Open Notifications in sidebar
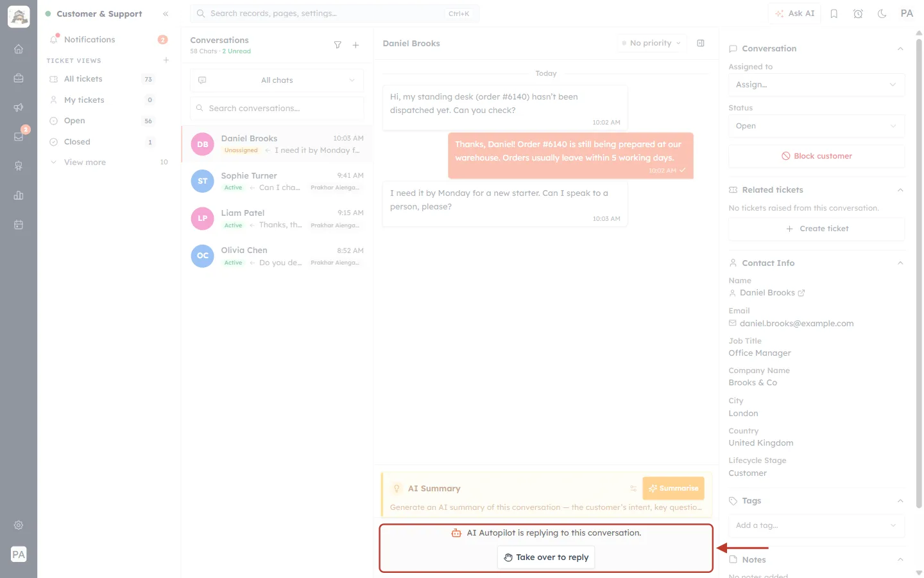Viewport: 924px width, 578px height. [109, 39]
